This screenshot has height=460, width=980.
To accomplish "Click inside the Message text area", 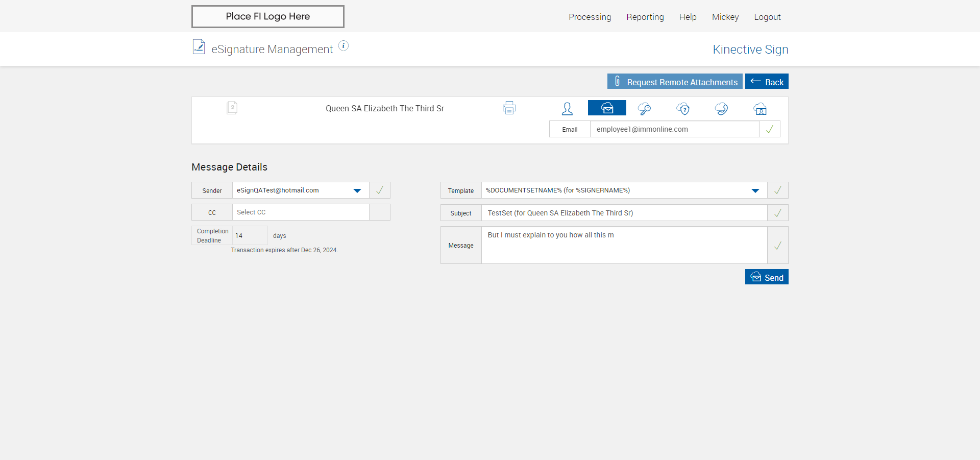I will click(624, 246).
